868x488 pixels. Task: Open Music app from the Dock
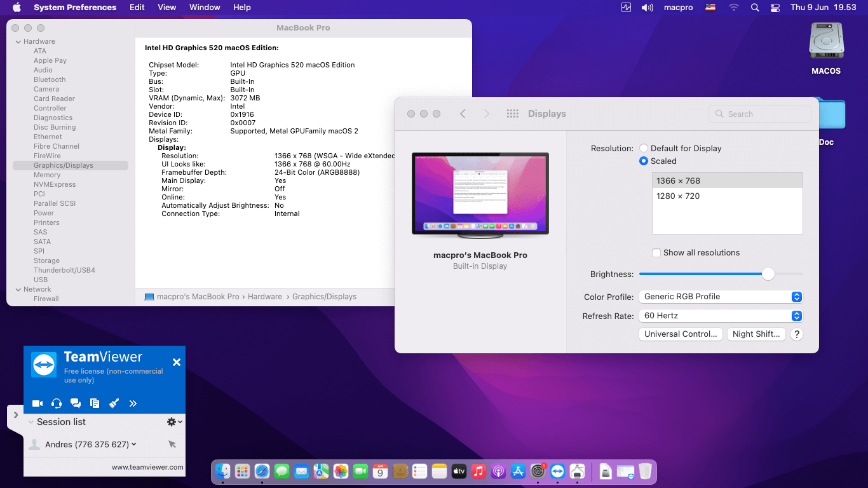tap(479, 471)
